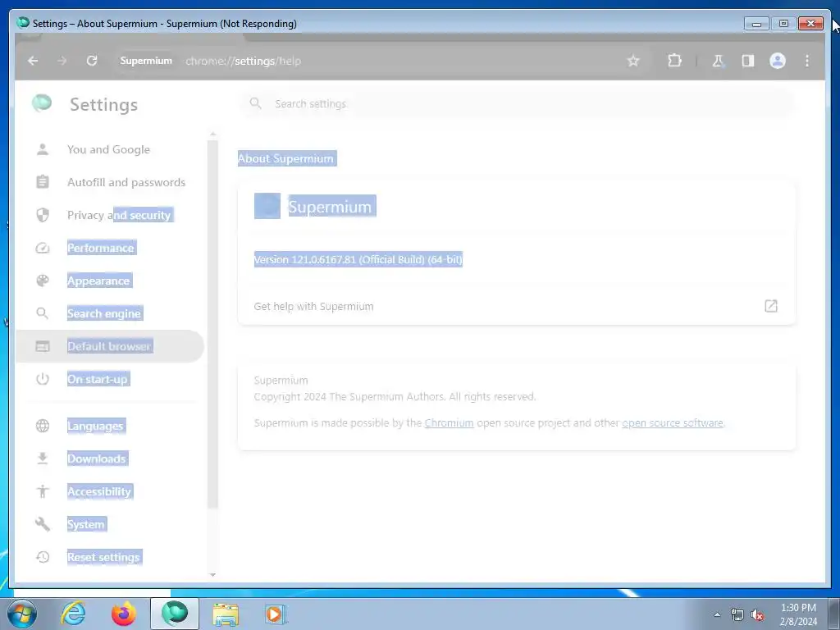Open Windows Media Player from taskbar

[x=276, y=614]
